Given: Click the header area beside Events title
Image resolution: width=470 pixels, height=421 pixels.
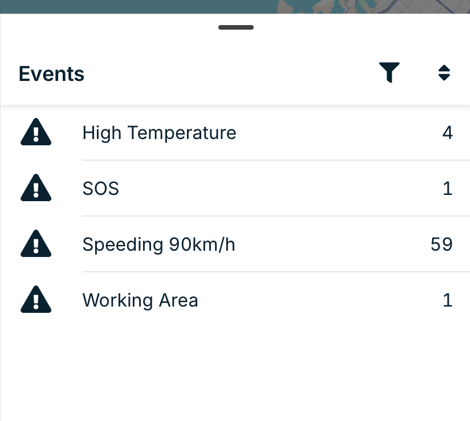Looking at the screenshot, I should point(230,73).
